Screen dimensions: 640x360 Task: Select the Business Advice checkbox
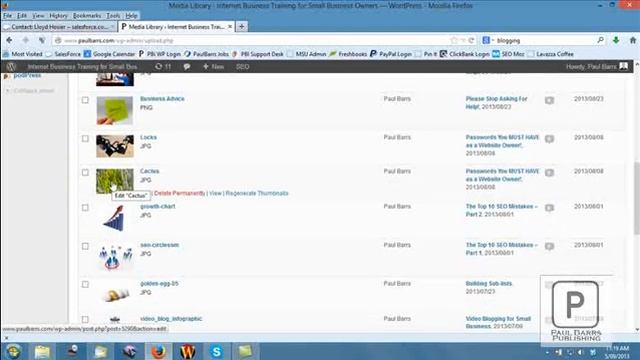click(85, 100)
